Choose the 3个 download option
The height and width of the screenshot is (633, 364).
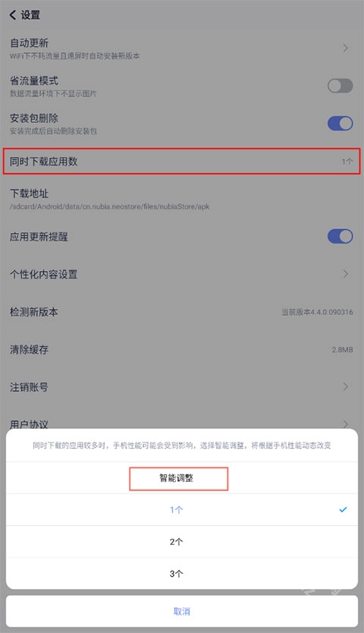click(181, 574)
